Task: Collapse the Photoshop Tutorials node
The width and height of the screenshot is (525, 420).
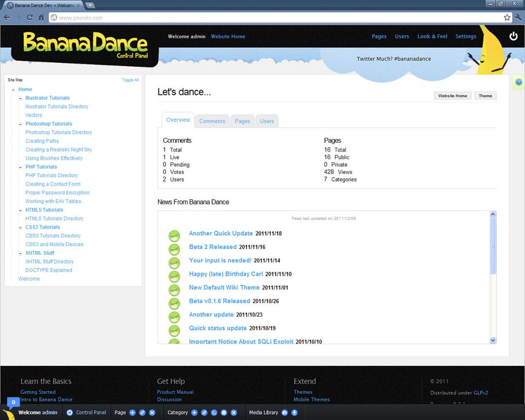Action: (x=20, y=124)
